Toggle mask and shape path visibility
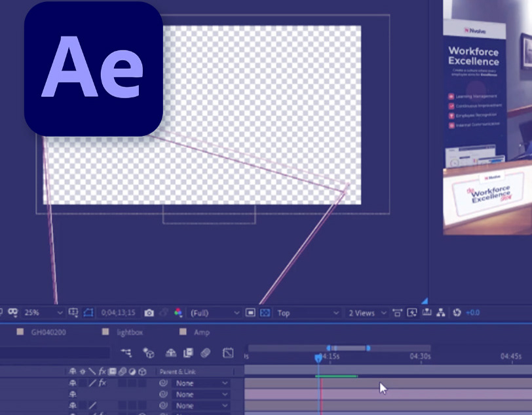This screenshot has width=532, height=415. point(88,312)
